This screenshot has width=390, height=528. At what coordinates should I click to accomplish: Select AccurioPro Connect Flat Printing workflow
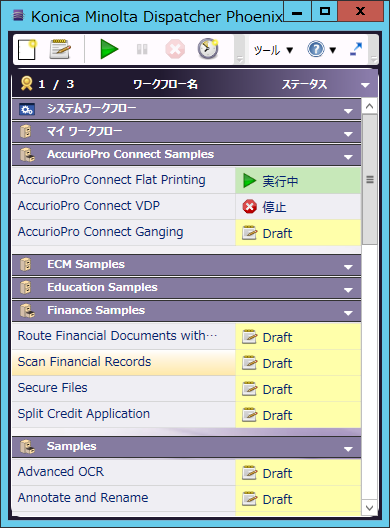coord(124,180)
